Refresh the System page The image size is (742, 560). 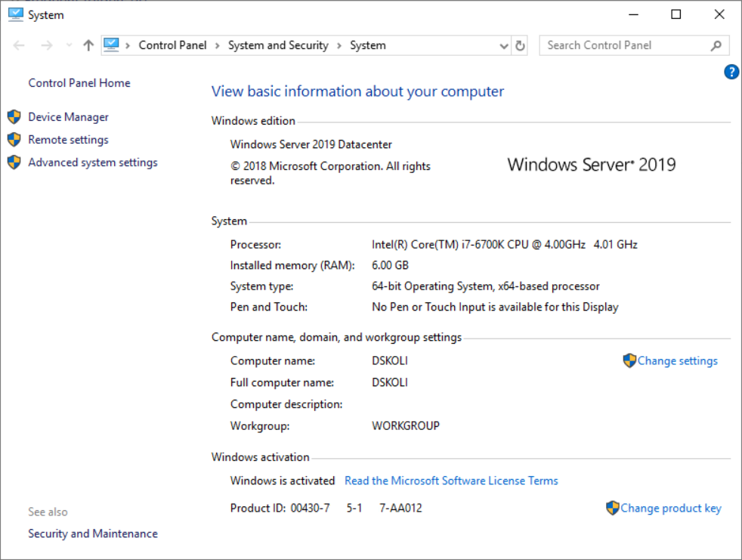520,45
